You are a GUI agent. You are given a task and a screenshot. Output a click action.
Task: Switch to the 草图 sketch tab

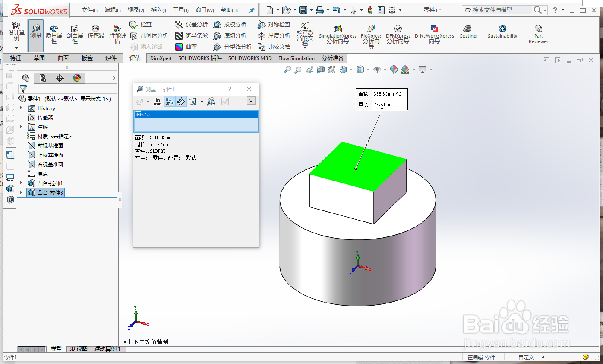[x=39, y=58]
